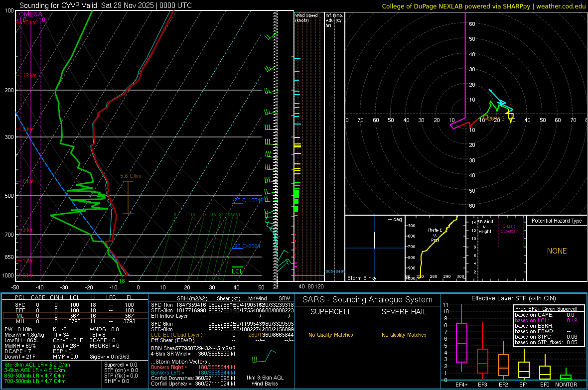Click the 'Storm Slinky' panel label
The image size is (588, 390).
point(361,278)
